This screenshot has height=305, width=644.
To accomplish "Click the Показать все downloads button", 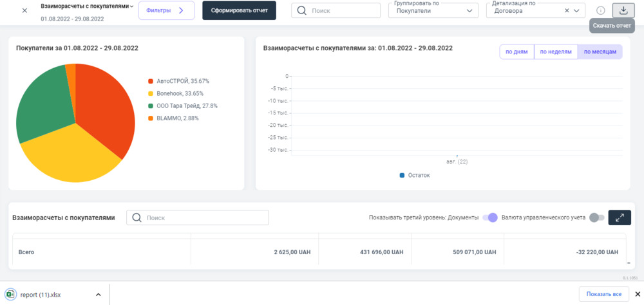I will tap(603, 294).
